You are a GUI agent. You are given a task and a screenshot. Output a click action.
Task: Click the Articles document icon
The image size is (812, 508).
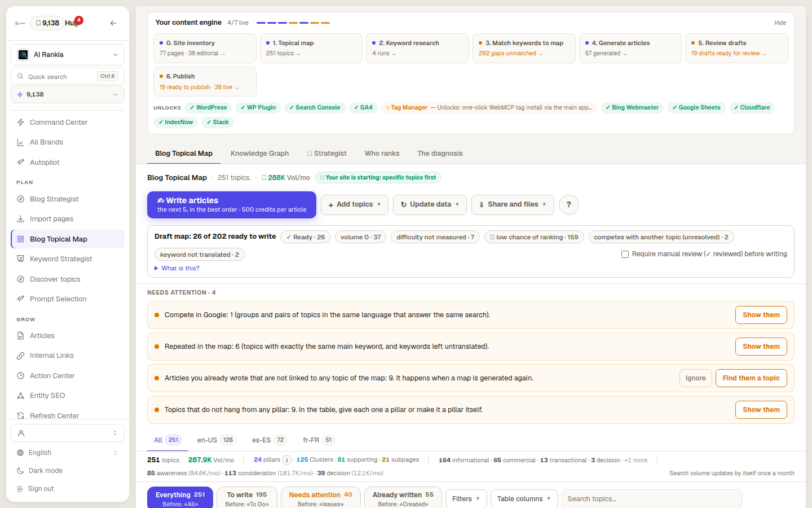point(20,336)
